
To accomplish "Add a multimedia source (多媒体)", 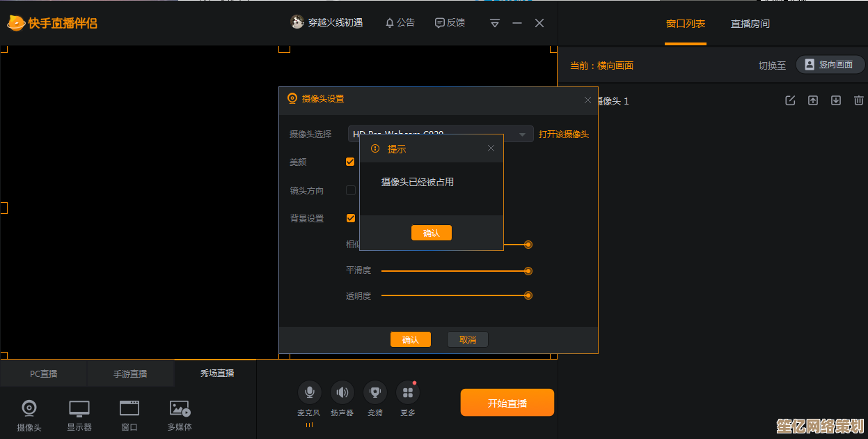I will click(180, 415).
